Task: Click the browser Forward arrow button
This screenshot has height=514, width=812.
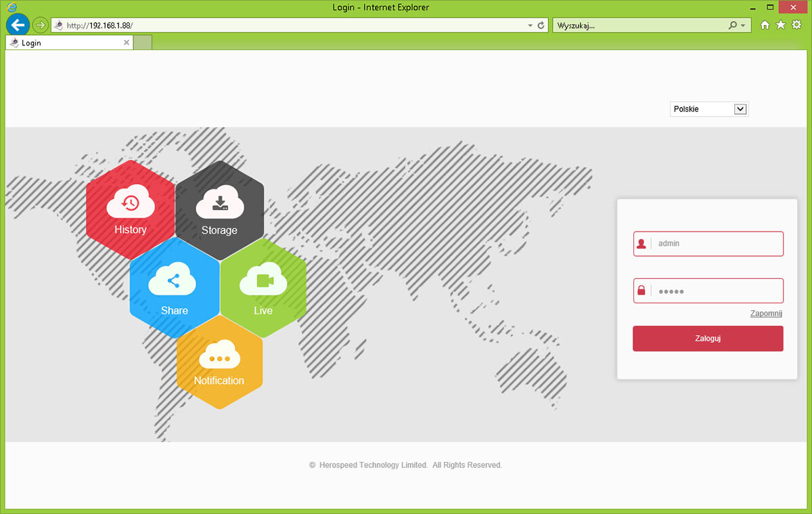Action: (41, 25)
